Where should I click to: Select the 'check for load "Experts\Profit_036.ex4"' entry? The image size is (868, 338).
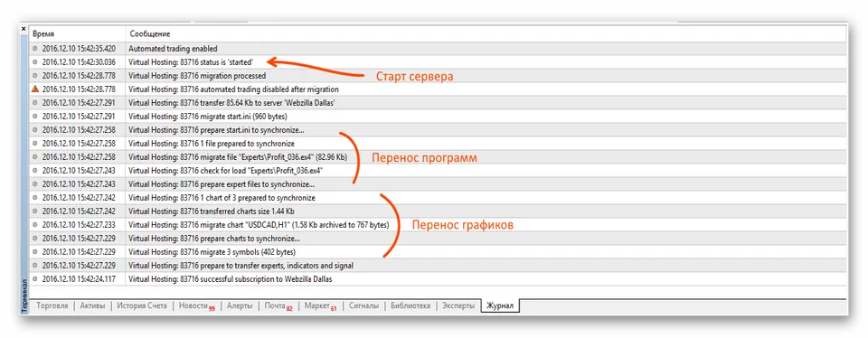226,171
